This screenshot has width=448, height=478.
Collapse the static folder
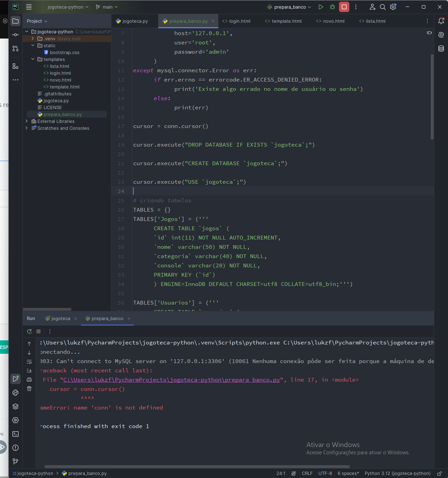(x=33, y=45)
